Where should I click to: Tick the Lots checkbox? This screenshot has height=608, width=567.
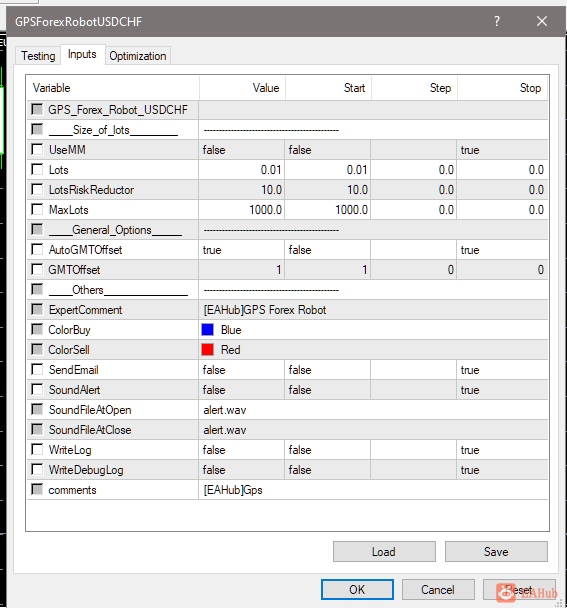pos(37,169)
